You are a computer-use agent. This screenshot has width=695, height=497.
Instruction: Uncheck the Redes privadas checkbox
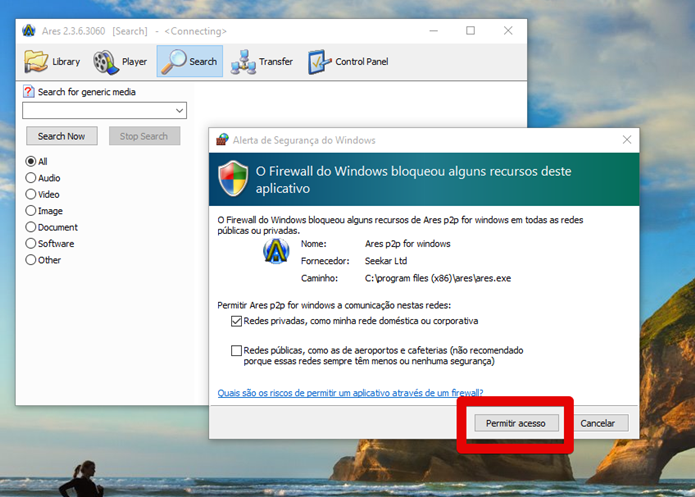pyautogui.click(x=236, y=321)
